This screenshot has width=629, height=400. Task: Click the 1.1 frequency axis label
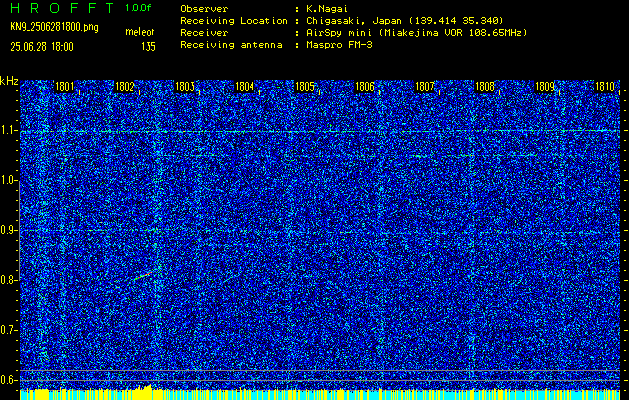[x=9, y=130]
